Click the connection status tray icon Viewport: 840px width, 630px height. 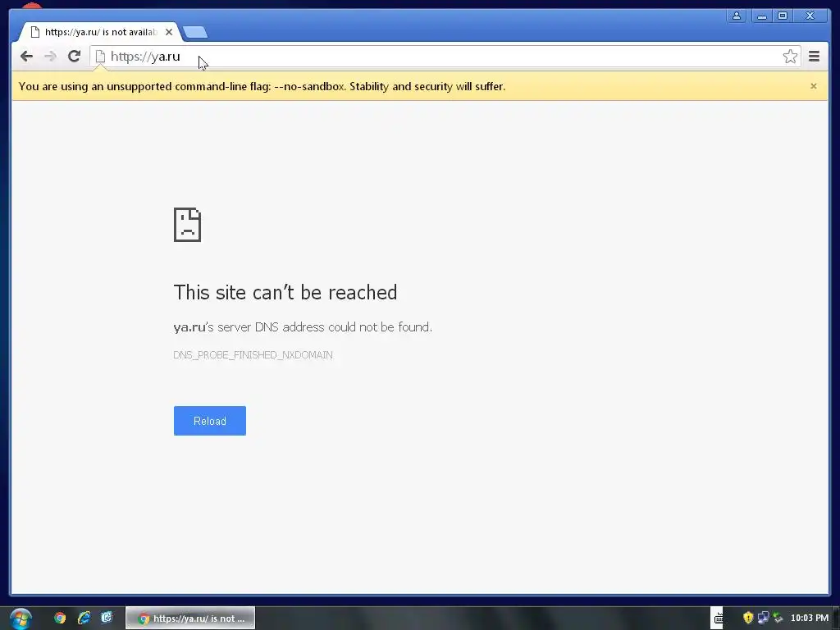[x=778, y=619]
